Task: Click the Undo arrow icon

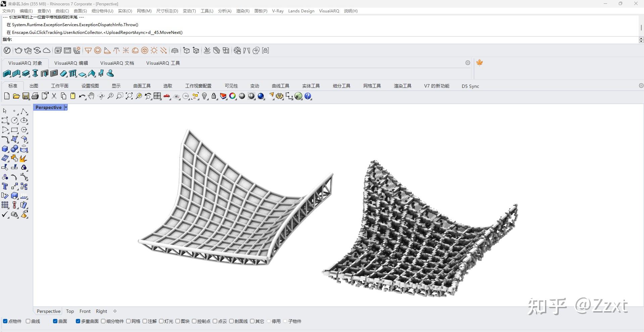Action: (82, 96)
